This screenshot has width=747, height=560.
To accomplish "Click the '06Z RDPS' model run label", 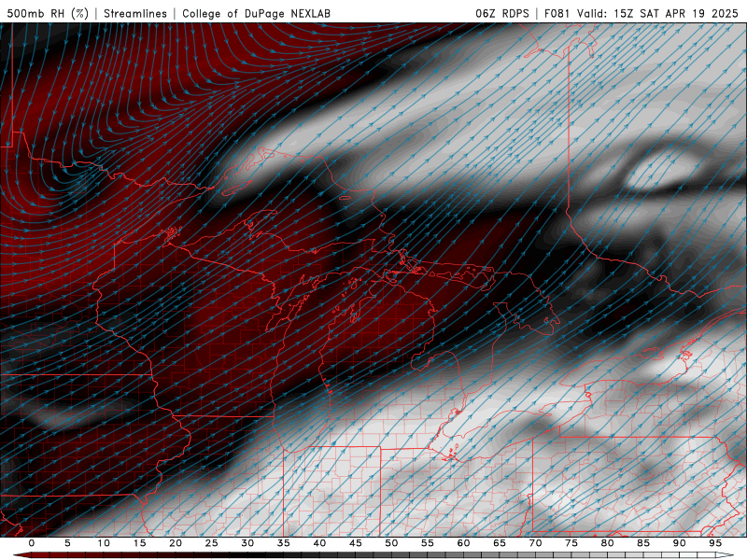I will click(x=502, y=13).
